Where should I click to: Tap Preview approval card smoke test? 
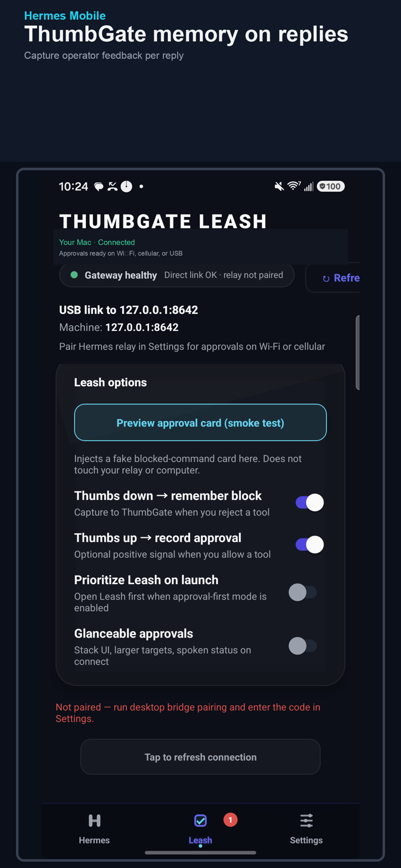tap(200, 423)
